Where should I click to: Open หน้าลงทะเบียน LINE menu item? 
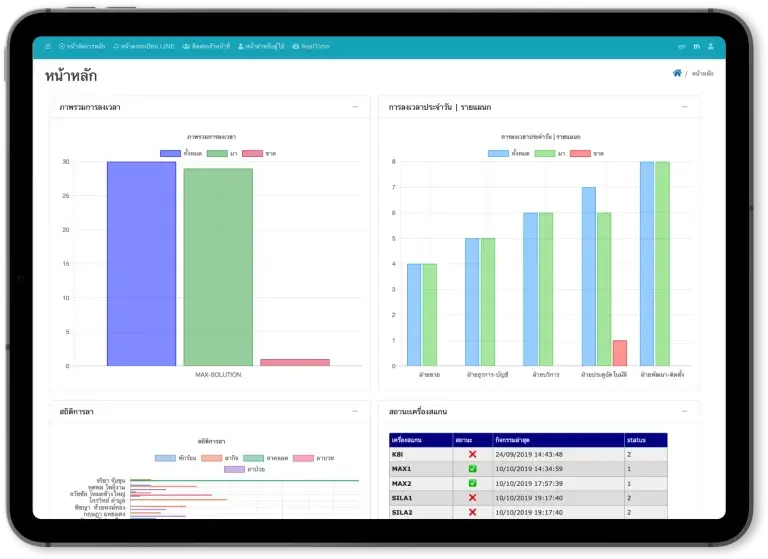coord(143,46)
